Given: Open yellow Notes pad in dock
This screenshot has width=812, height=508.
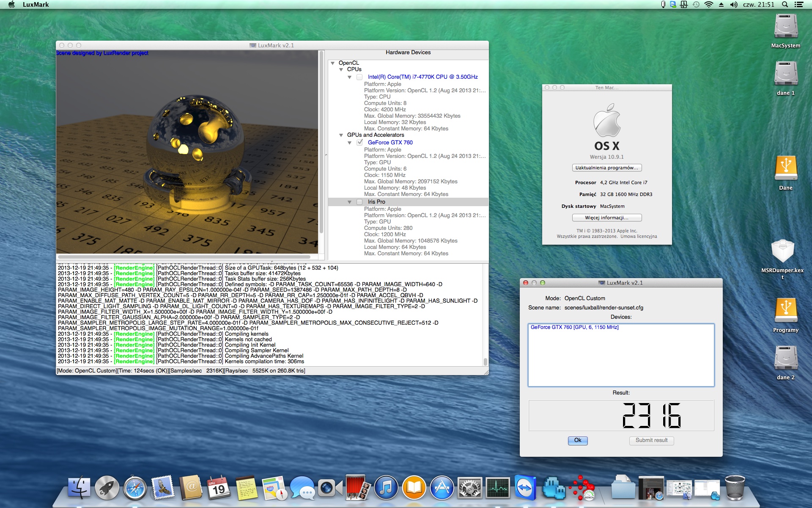Looking at the screenshot, I should tap(247, 488).
